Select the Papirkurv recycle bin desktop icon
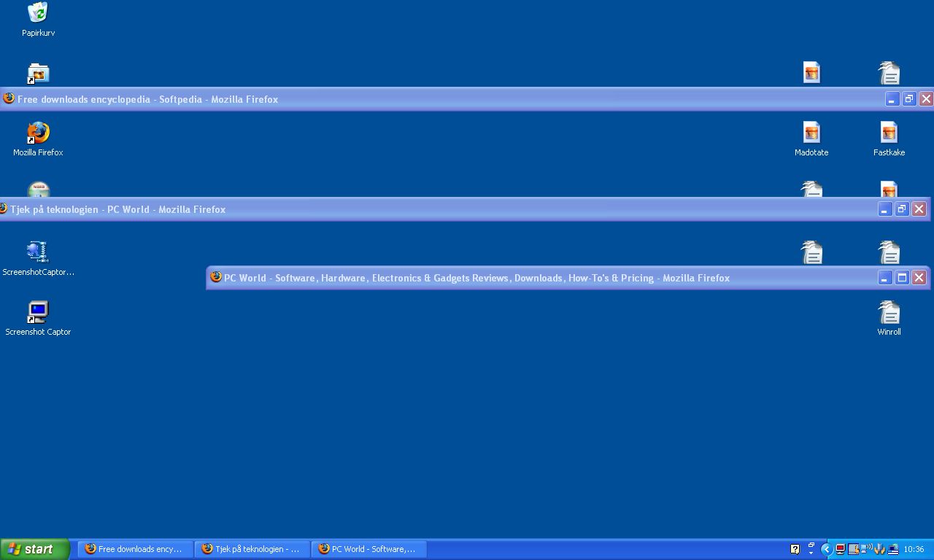 pos(38,19)
